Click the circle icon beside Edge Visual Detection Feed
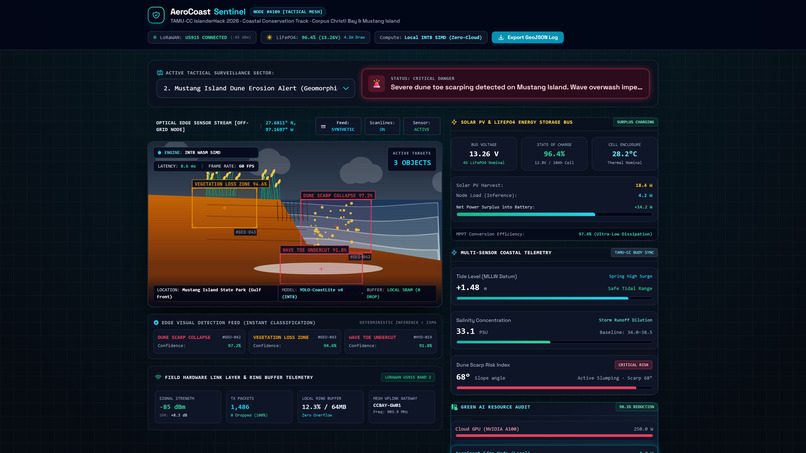The image size is (806, 453). coord(156,323)
